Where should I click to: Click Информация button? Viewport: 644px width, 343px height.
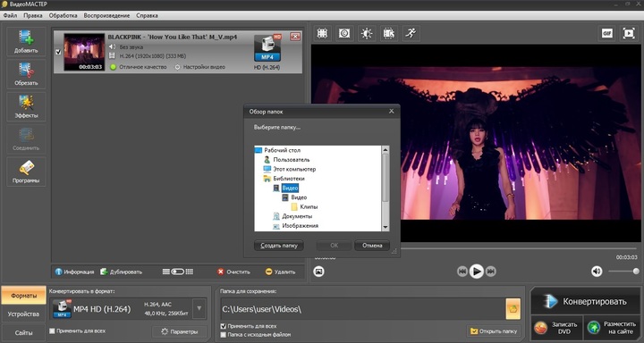[75, 272]
